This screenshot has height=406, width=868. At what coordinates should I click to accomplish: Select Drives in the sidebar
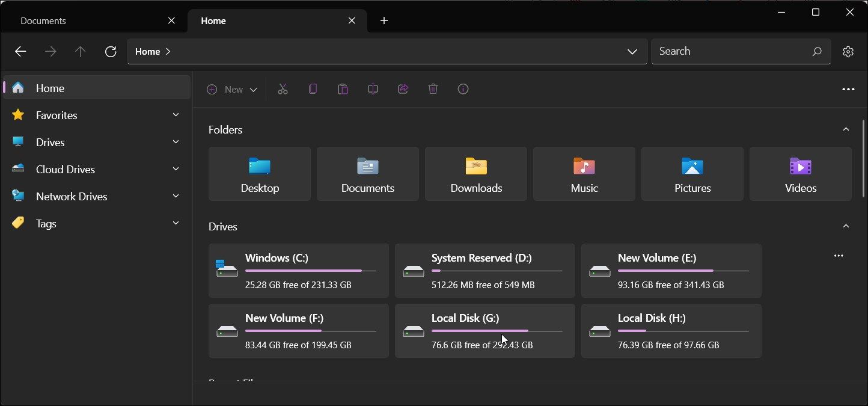[x=96, y=142]
